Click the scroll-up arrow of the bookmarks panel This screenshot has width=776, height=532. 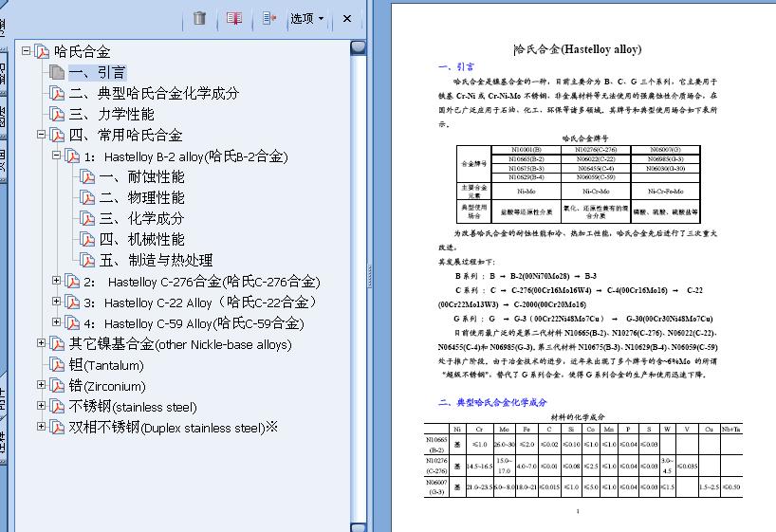[358, 47]
